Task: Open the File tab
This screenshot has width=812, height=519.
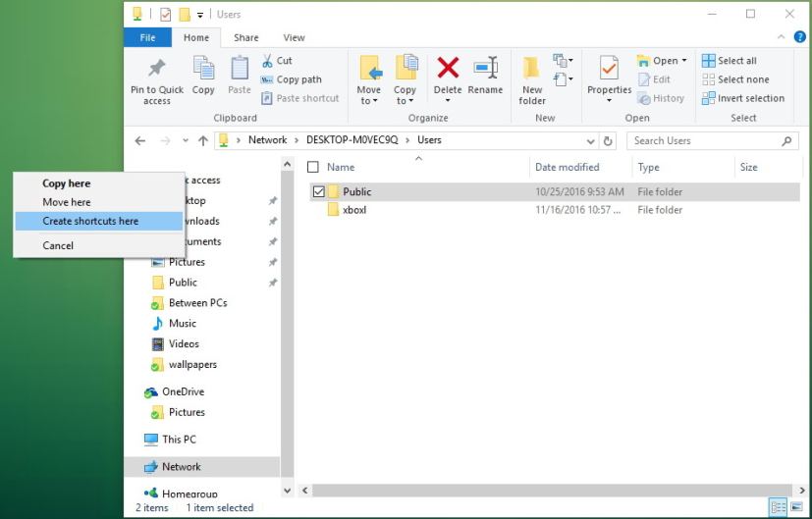Action: pyautogui.click(x=147, y=37)
